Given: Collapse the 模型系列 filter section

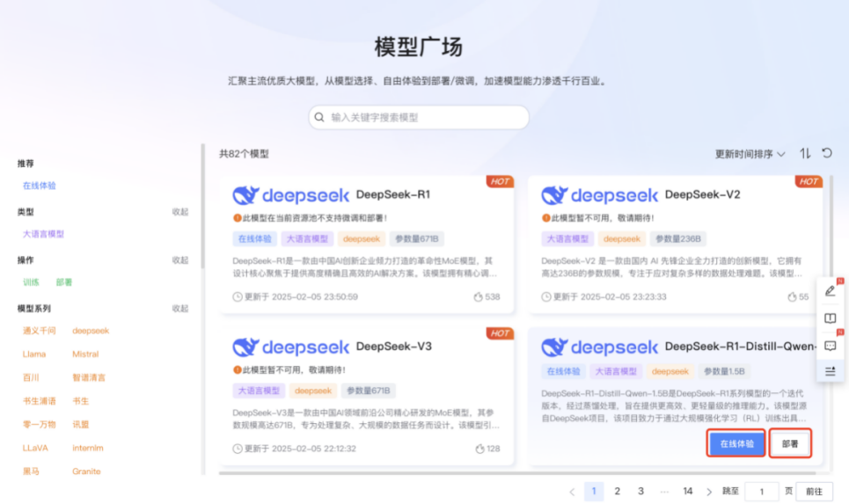Looking at the screenshot, I should 180,308.
